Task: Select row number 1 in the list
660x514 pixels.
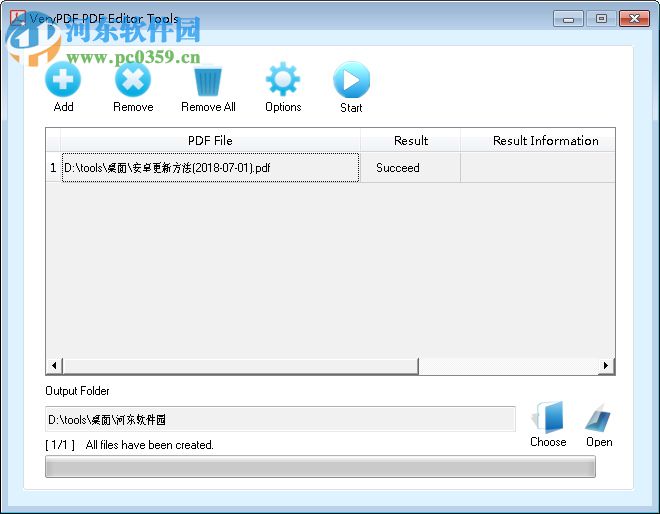Action: click(x=53, y=168)
